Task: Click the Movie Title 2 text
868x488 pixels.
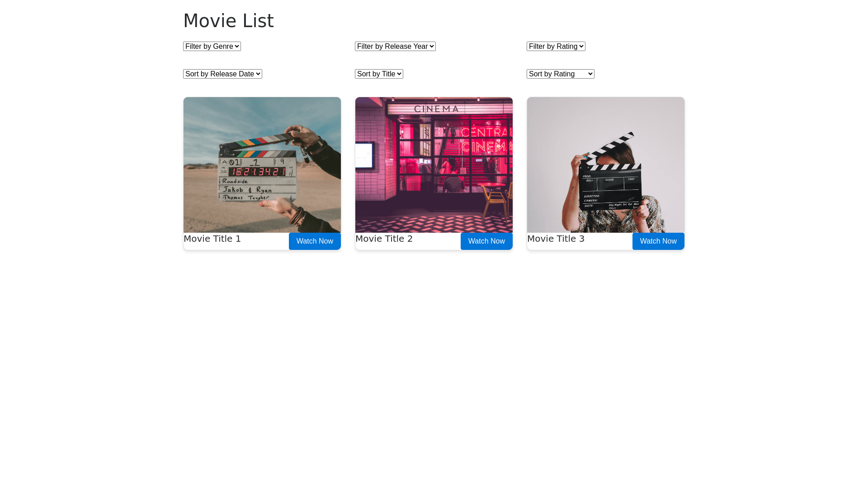Action: click(384, 239)
